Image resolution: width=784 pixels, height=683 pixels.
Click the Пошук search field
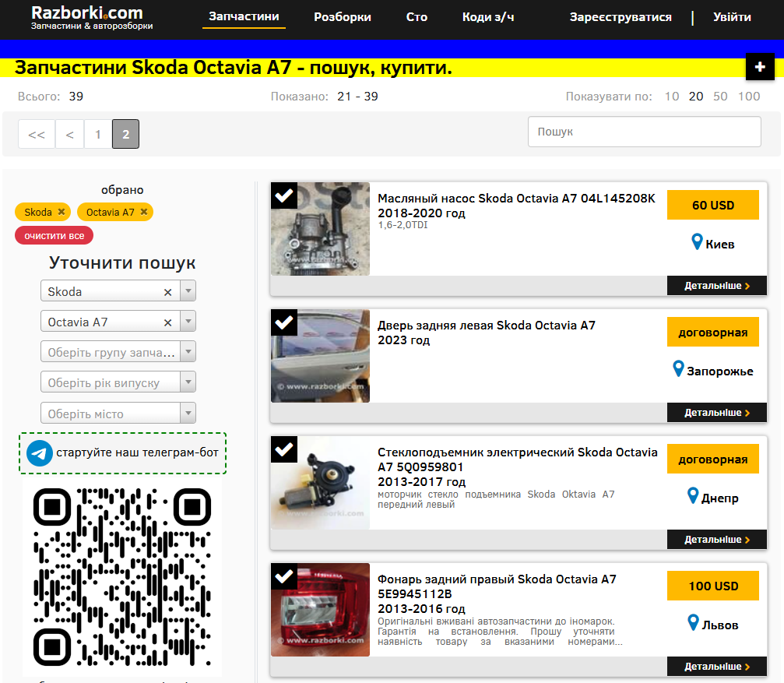point(645,132)
